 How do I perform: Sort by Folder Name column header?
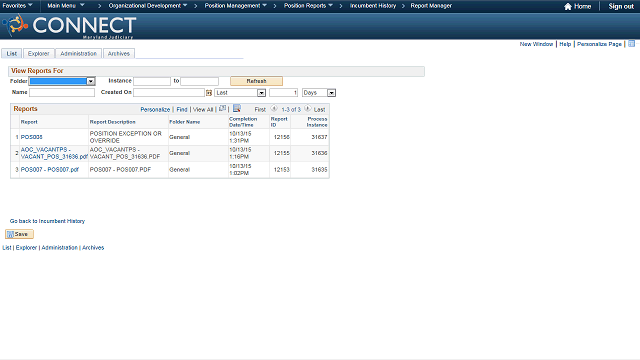(184, 122)
